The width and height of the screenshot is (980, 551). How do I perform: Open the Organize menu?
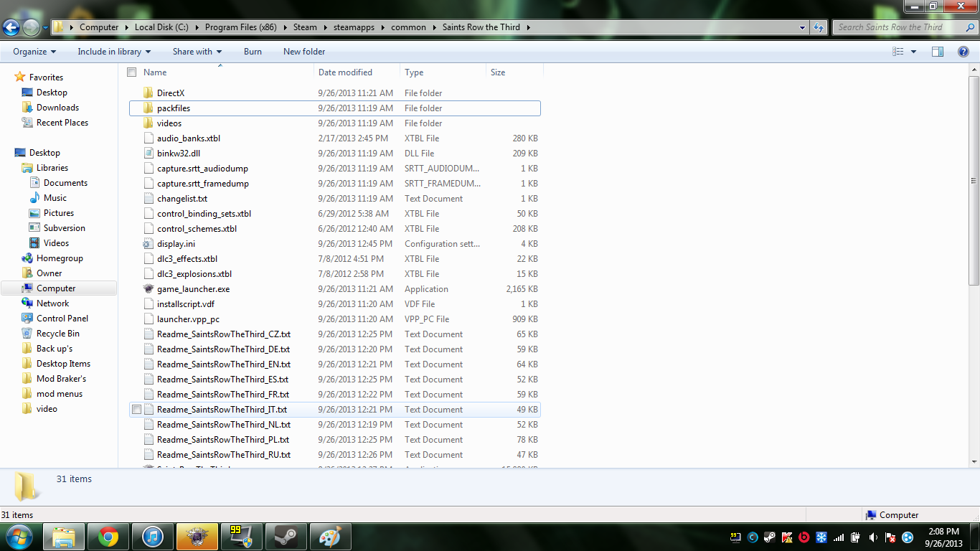point(34,52)
